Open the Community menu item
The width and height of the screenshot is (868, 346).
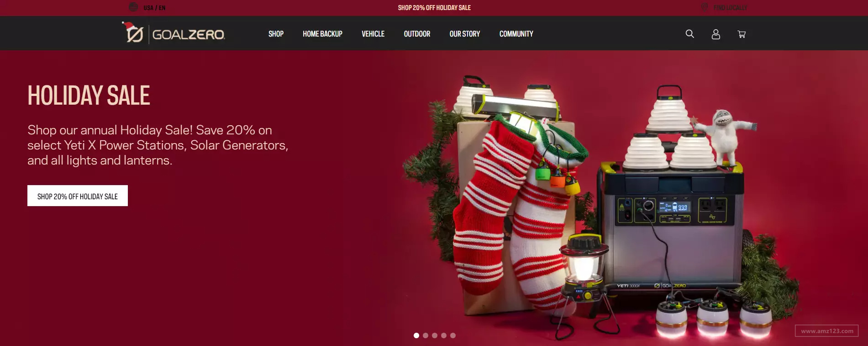516,34
